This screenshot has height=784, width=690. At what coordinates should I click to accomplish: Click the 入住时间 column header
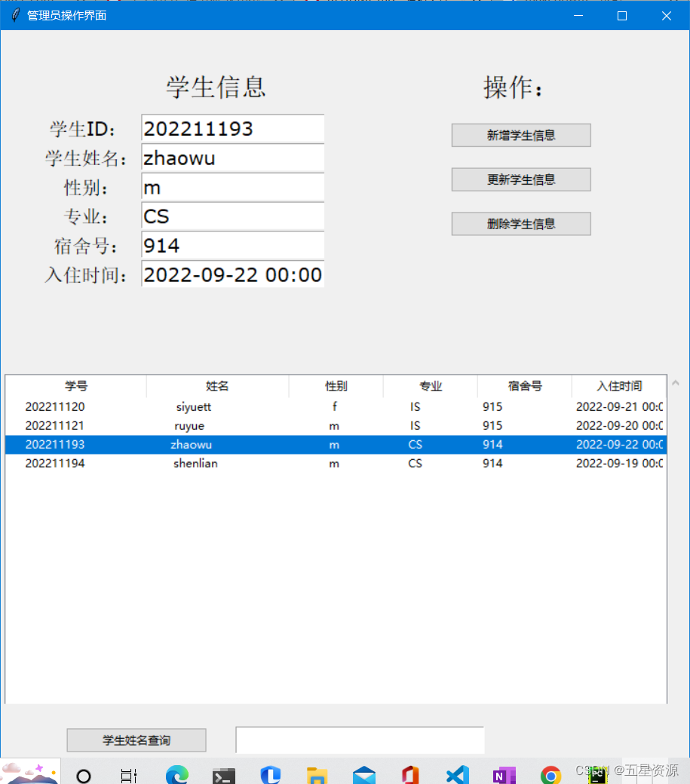619,386
